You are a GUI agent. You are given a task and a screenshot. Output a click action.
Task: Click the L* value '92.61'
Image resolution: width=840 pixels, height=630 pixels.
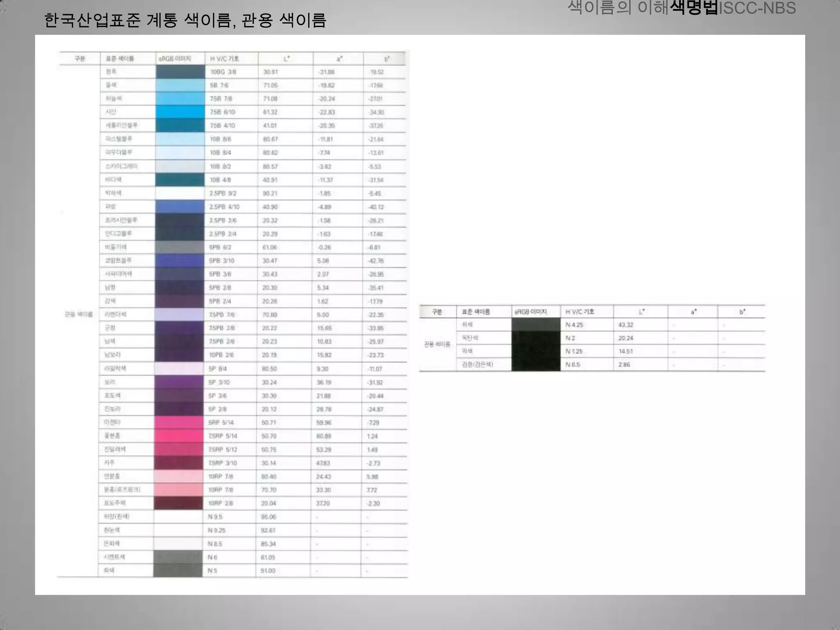[x=268, y=530]
